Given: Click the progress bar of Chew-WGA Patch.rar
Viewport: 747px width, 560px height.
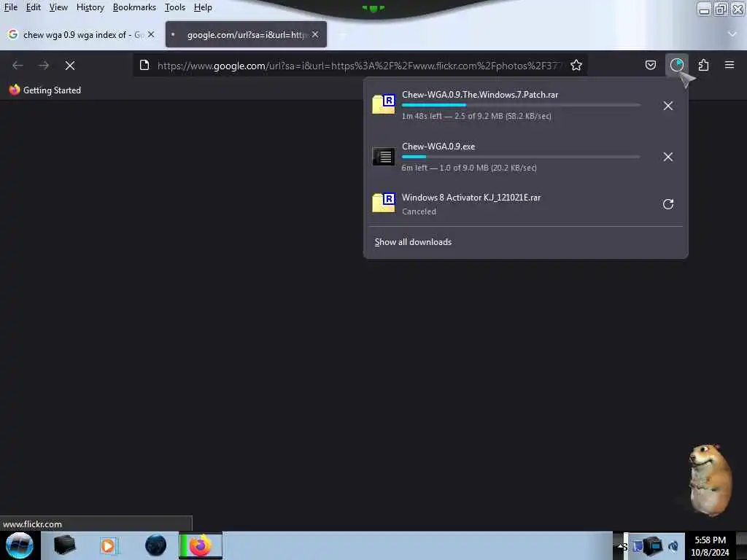Looking at the screenshot, I should tap(521, 105).
